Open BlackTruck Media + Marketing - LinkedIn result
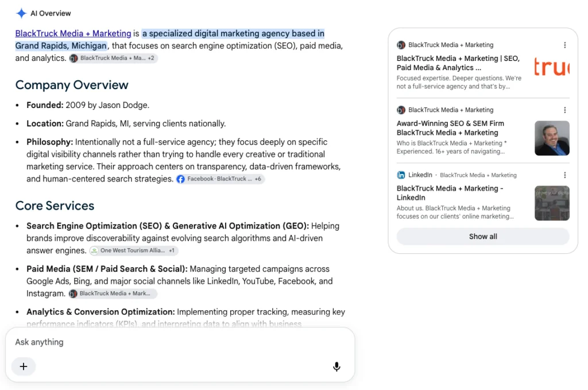588x390 pixels. pos(450,193)
